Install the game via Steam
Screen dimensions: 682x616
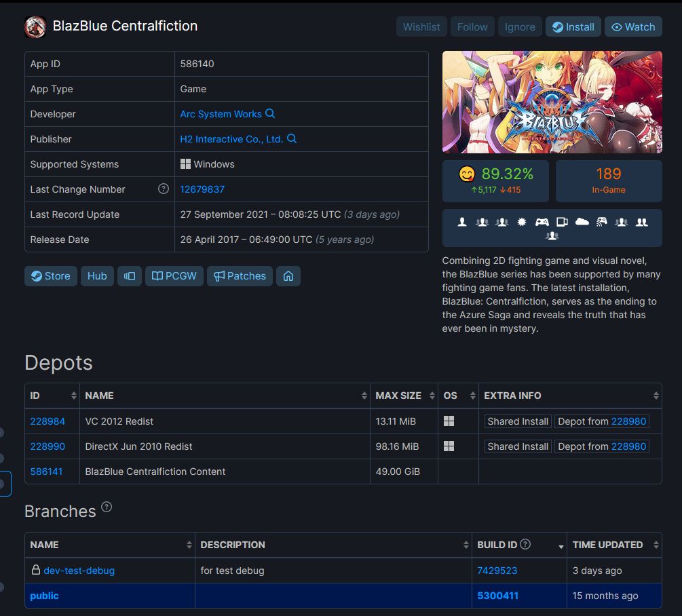coord(573,27)
